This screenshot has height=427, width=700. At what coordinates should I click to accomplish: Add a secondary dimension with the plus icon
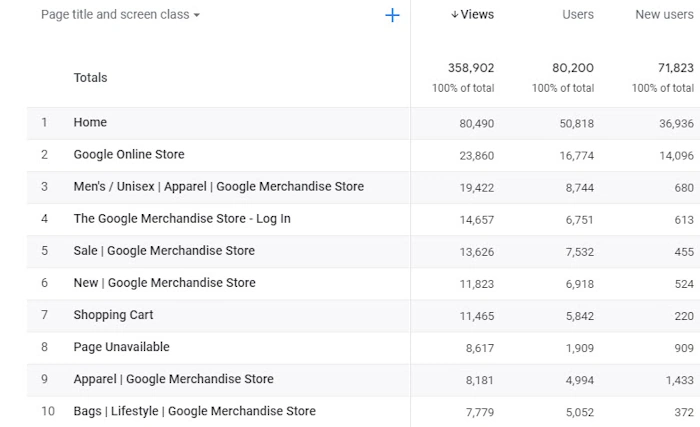(x=392, y=15)
